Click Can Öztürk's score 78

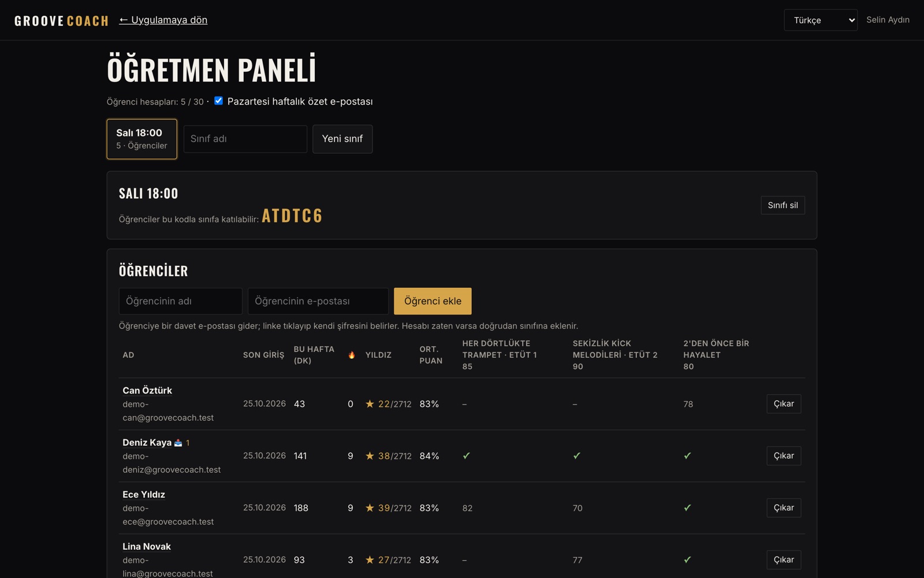coord(688,404)
